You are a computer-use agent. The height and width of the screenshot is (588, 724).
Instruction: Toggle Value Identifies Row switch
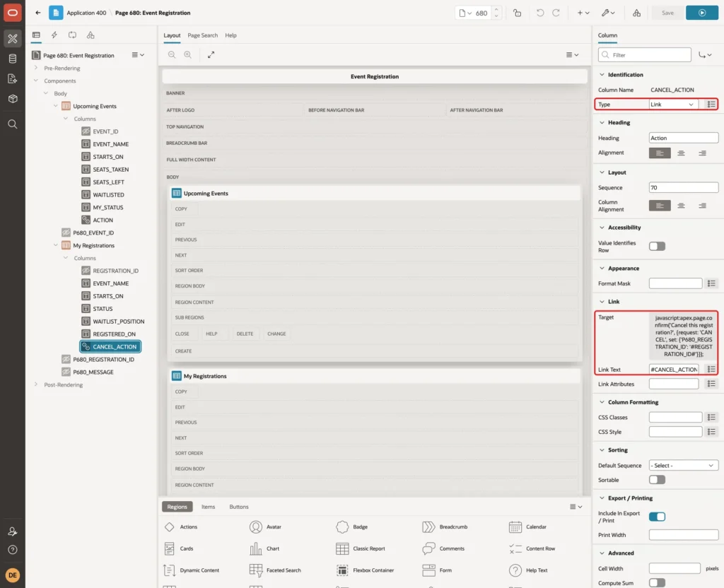click(657, 247)
